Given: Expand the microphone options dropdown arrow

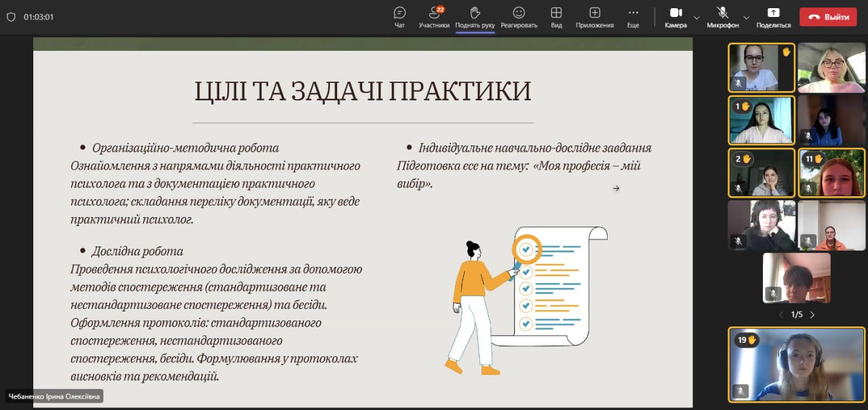Looking at the screenshot, I should (x=747, y=17).
